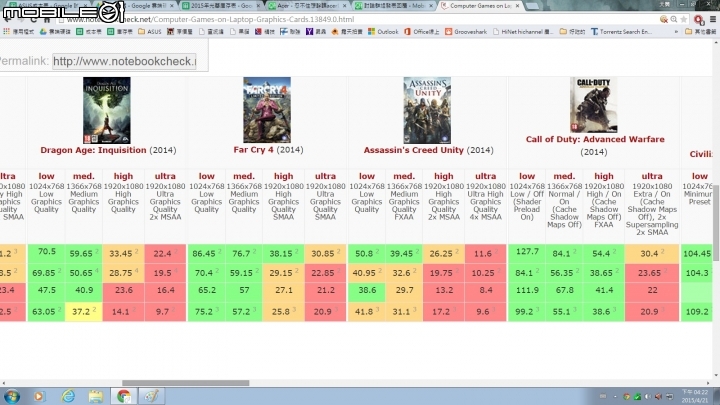Open new tab button beside last tab
The height and width of the screenshot is (405, 720).
point(532,6)
